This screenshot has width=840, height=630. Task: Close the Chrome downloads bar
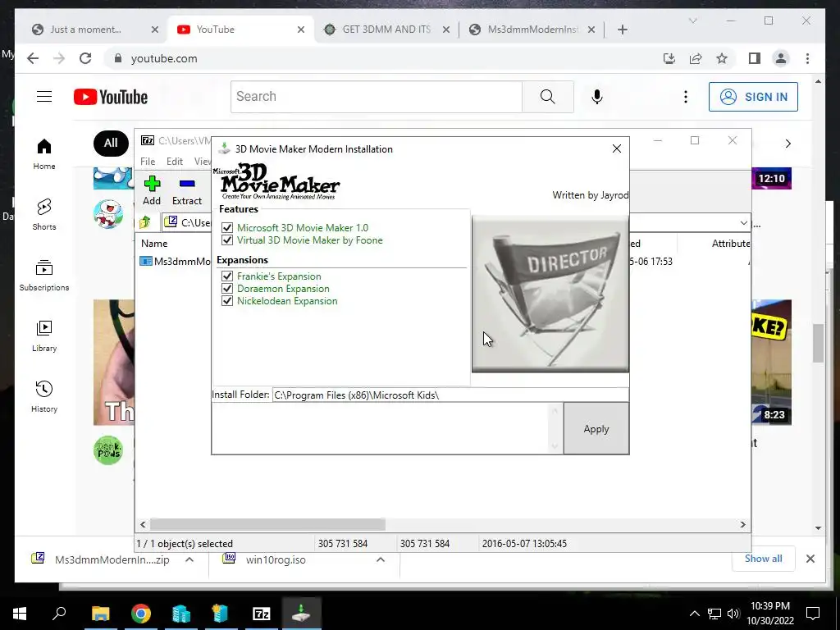[x=810, y=559]
